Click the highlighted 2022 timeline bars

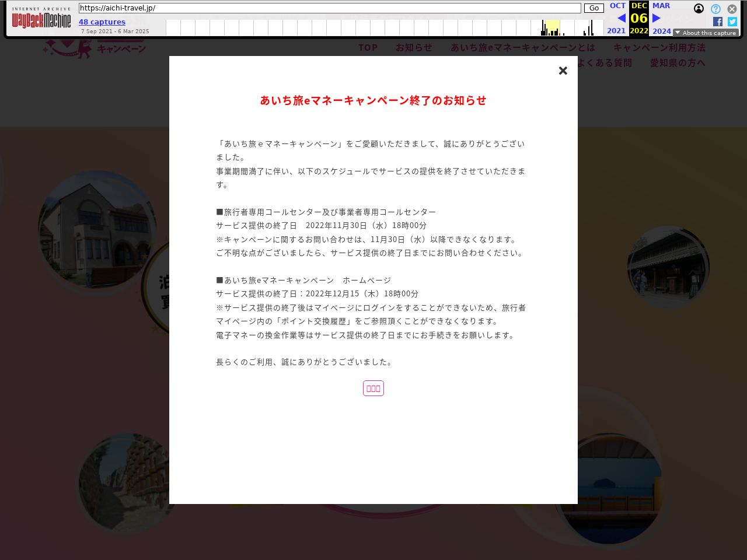[x=551, y=28]
